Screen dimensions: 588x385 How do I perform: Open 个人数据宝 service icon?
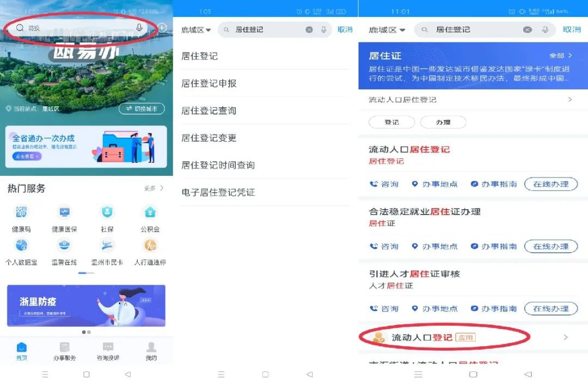[21, 252]
